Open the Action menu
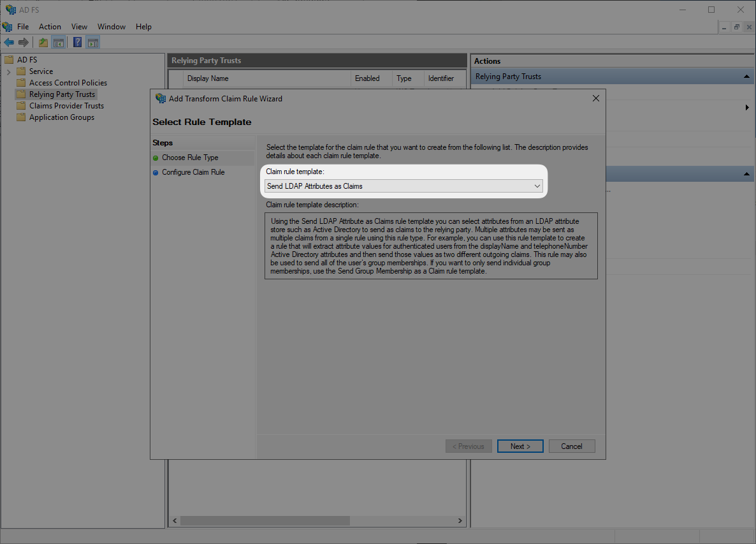Image resolution: width=756 pixels, height=544 pixels. [x=50, y=26]
